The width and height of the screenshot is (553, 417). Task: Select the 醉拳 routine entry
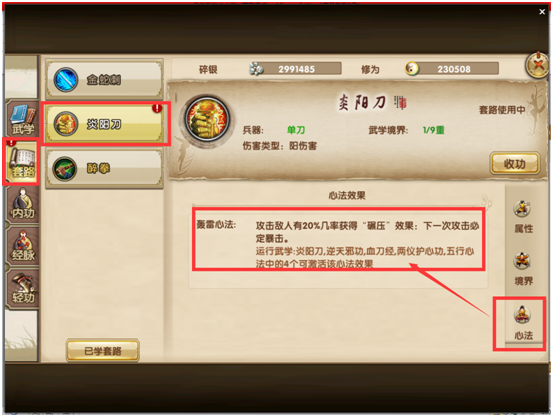tap(104, 168)
